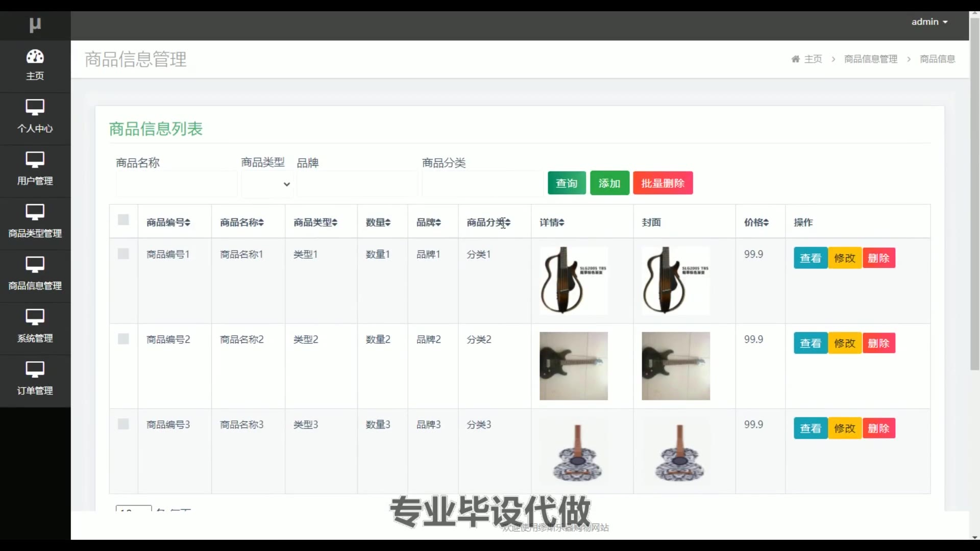This screenshot has height=551, width=980.
Task: Click 删除 for 商品编号2
Action: pos(878,343)
